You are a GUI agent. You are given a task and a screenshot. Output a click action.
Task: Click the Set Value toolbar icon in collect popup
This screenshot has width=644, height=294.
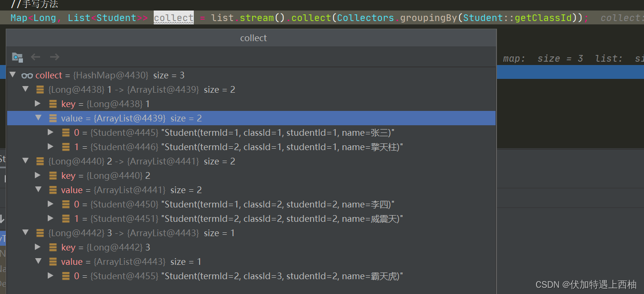(17, 57)
